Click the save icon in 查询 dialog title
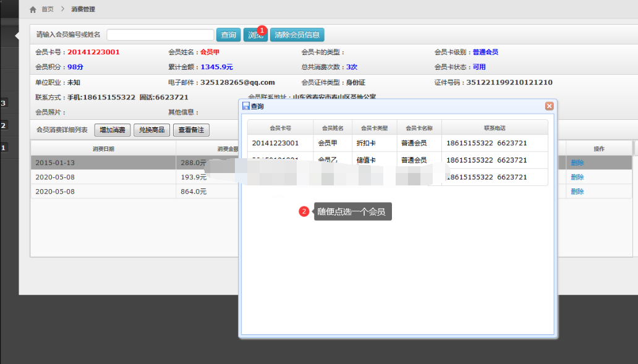This screenshot has height=364, width=638. pyautogui.click(x=246, y=106)
